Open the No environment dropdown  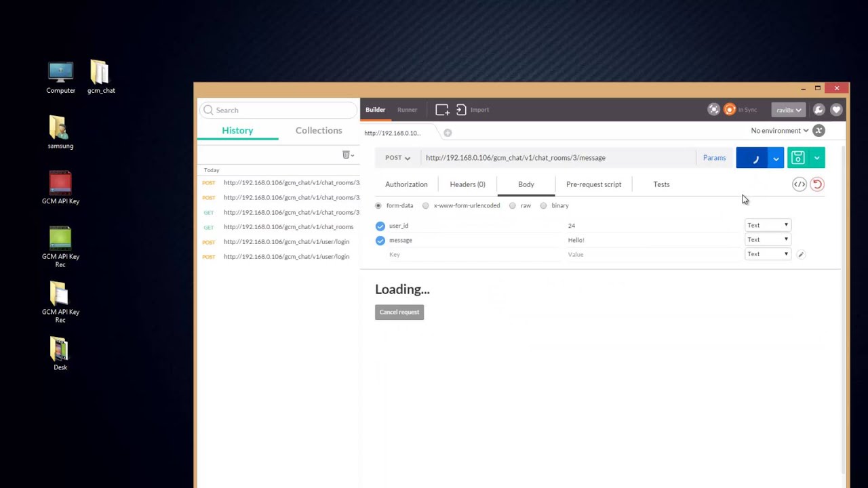tap(779, 131)
